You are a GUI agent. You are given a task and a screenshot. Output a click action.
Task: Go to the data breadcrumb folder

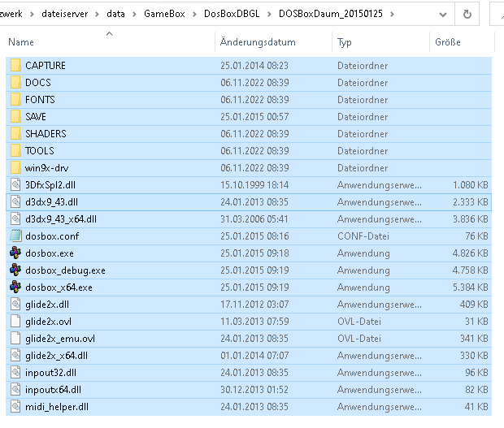tap(118, 14)
